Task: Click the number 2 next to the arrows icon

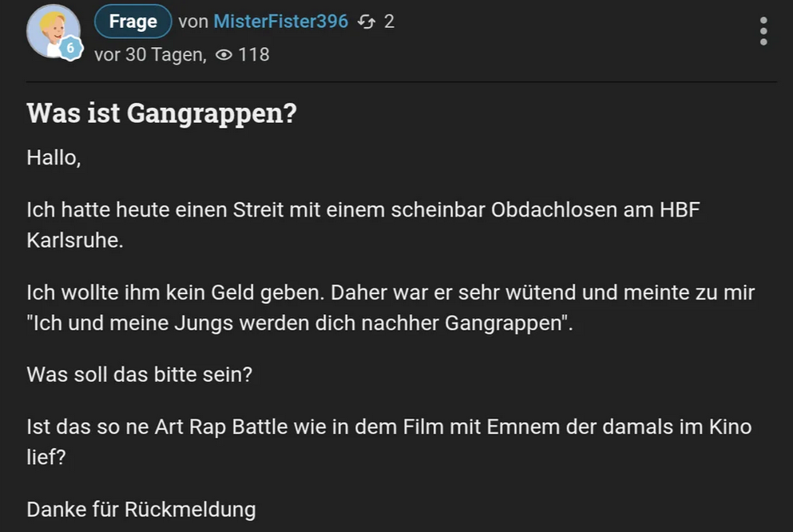Action: coord(389,22)
